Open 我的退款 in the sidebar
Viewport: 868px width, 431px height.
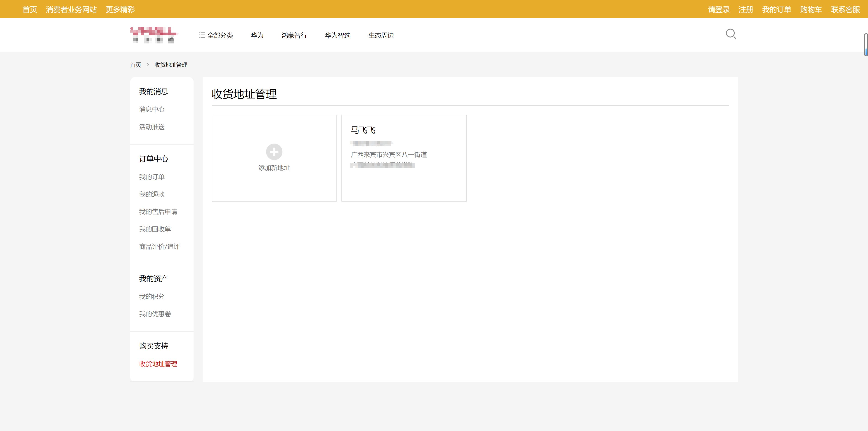tap(152, 194)
